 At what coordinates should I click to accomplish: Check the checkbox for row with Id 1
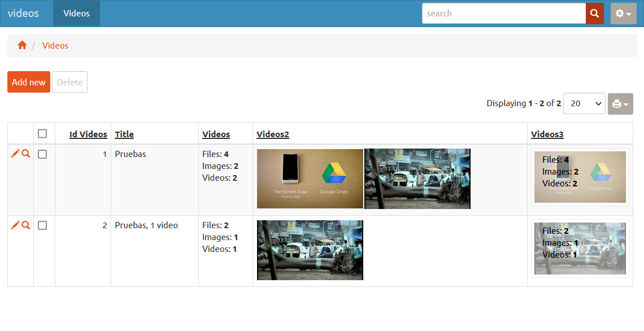pos(42,154)
